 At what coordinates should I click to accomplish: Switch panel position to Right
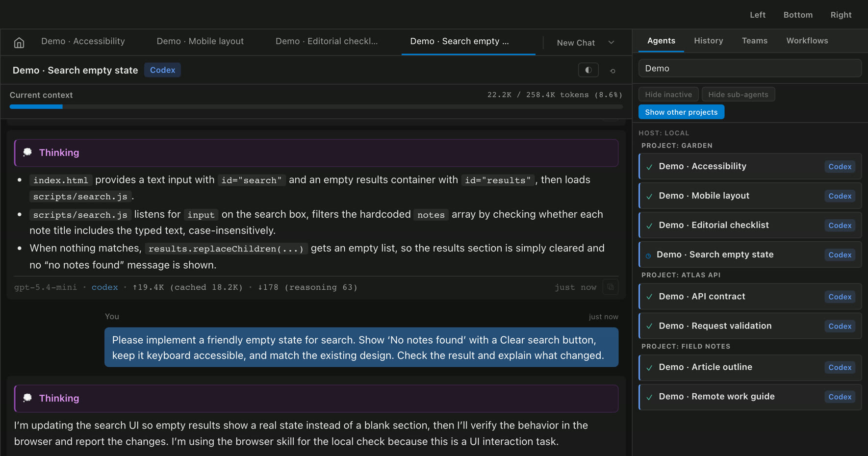coord(841,15)
